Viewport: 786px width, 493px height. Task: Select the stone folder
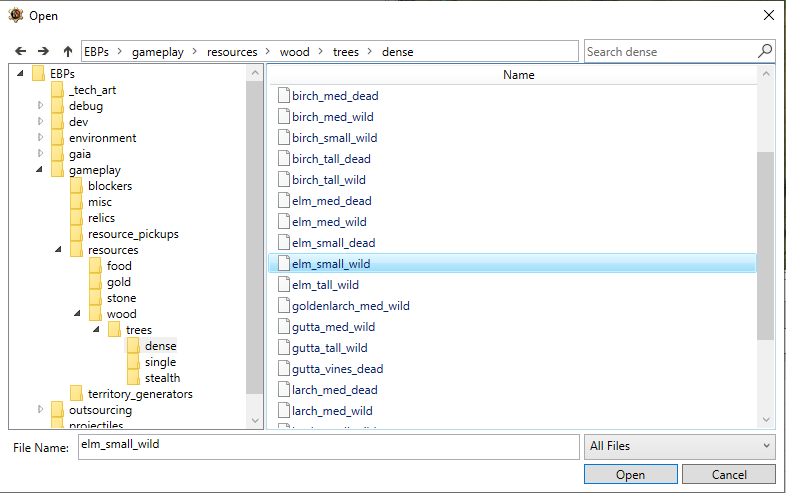point(121,298)
